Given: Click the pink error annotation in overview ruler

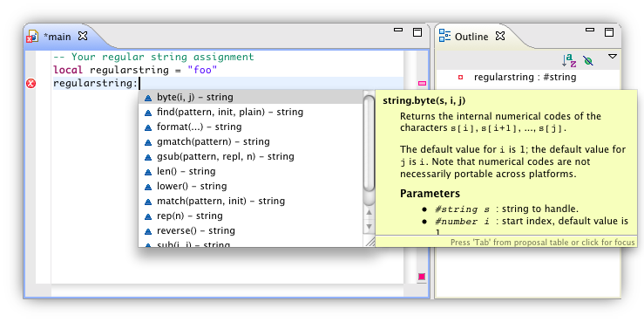Looking at the screenshot, I should (x=422, y=84).
